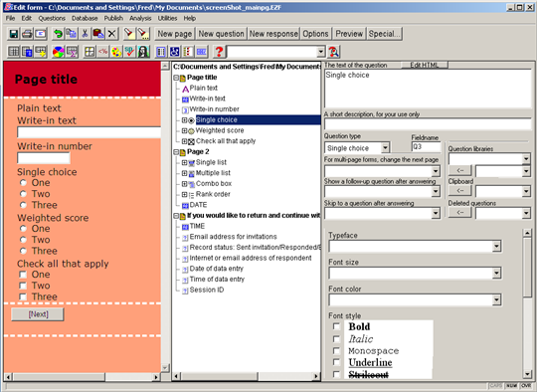This screenshot has width=537, height=392.
Task: Select radio Two under Weighted score
Action: coord(23,240)
